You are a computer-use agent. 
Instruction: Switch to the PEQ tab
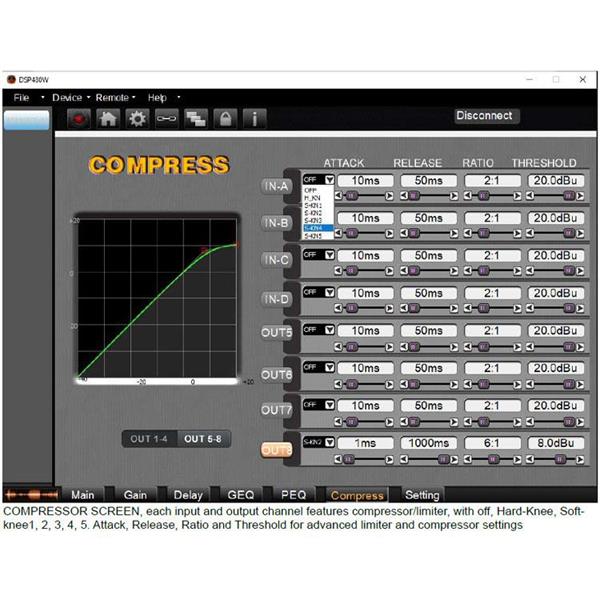click(293, 494)
